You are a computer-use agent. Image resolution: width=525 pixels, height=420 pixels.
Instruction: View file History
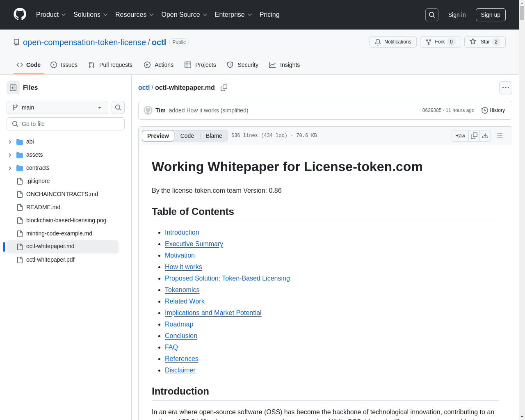(x=493, y=110)
